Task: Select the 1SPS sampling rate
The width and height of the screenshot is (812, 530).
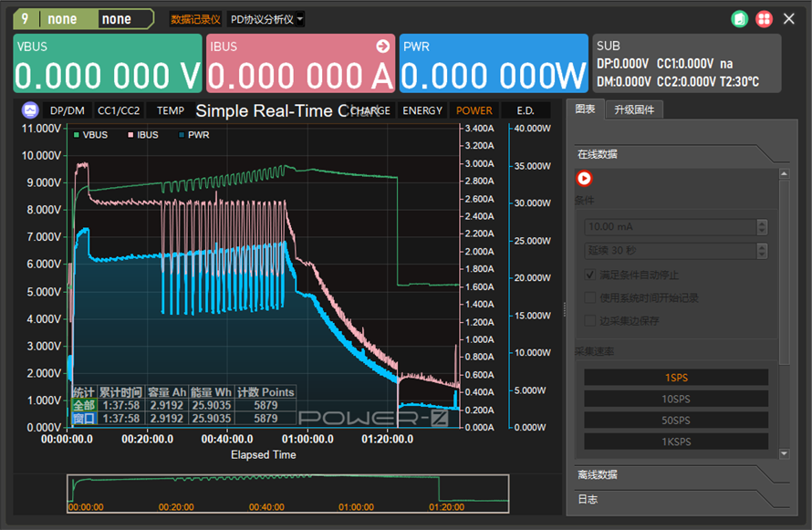Action: tap(676, 378)
